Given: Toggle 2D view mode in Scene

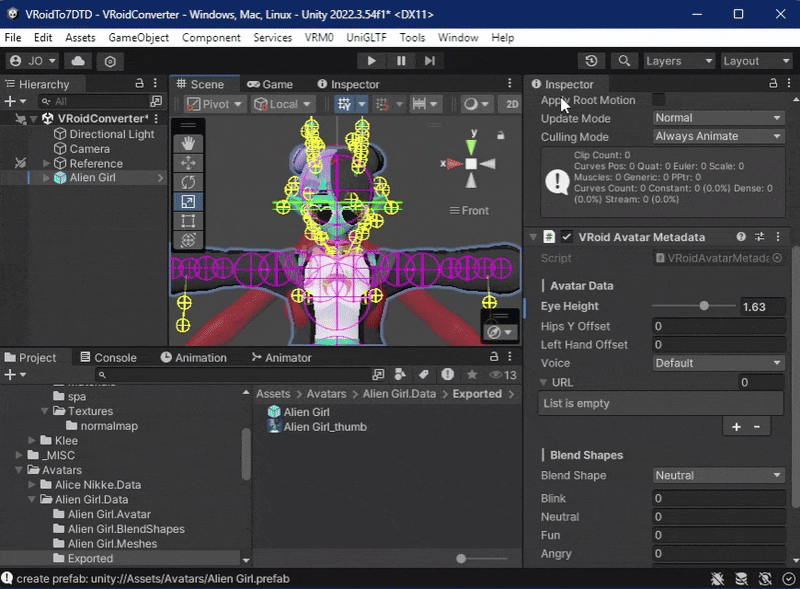Looking at the screenshot, I should [x=512, y=104].
